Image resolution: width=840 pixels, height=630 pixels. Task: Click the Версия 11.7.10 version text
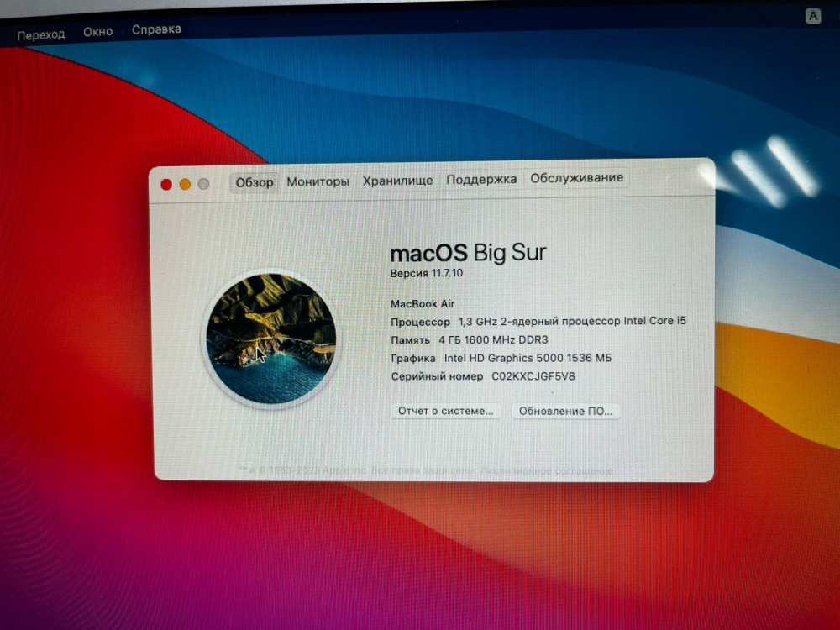[x=425, y=275]
